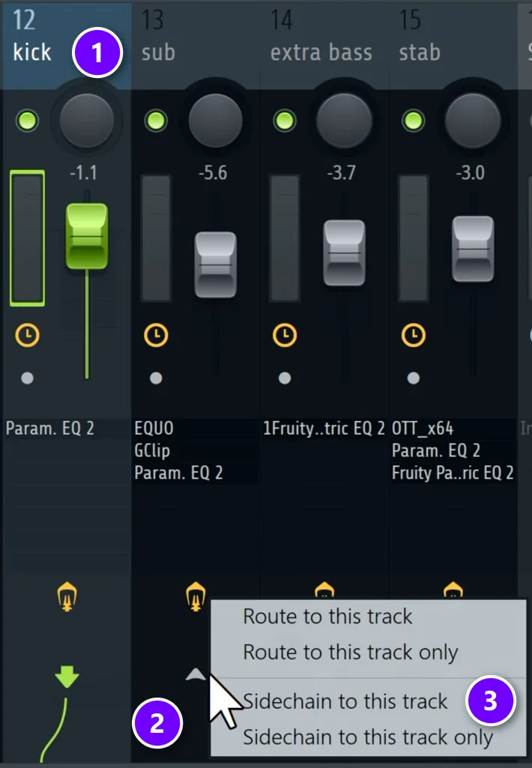Image resolution: width=532 pixels, height=768 pixels.
Task: Click the -5.6 volume value on sub
Action: (213, 173)
